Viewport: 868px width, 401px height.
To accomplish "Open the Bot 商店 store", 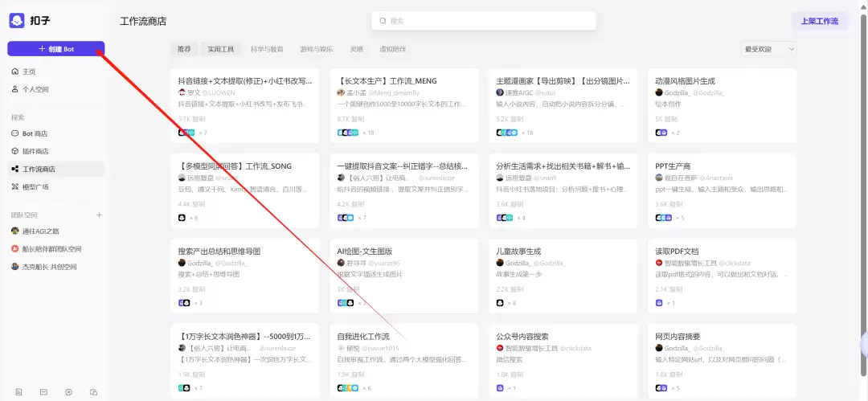I will coord(56,133).
